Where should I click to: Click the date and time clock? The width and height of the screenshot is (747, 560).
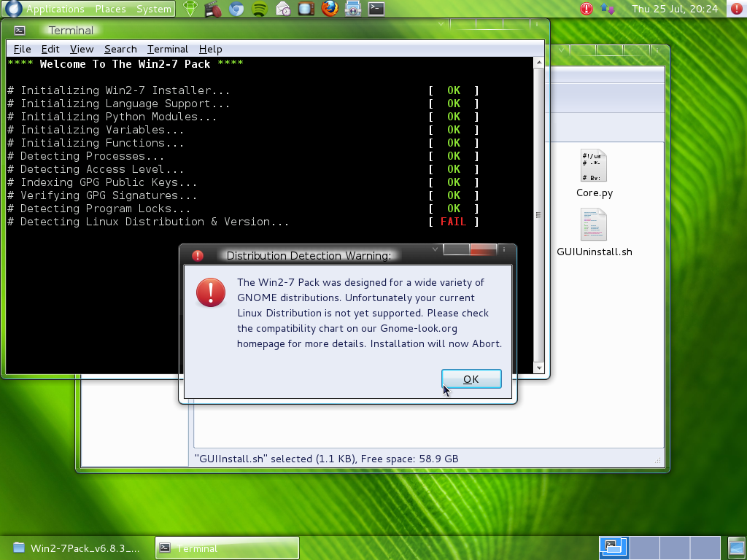pyautogui.click(x=675, y=9)
